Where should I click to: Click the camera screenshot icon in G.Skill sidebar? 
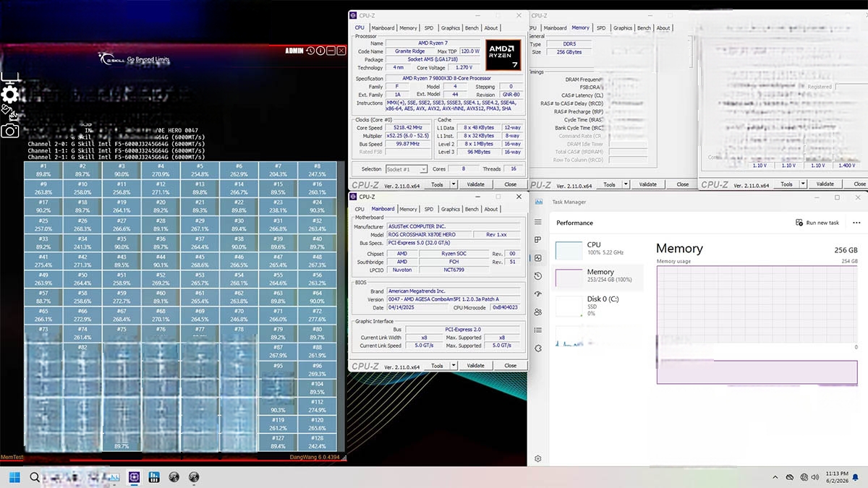(x=9, y=130)
